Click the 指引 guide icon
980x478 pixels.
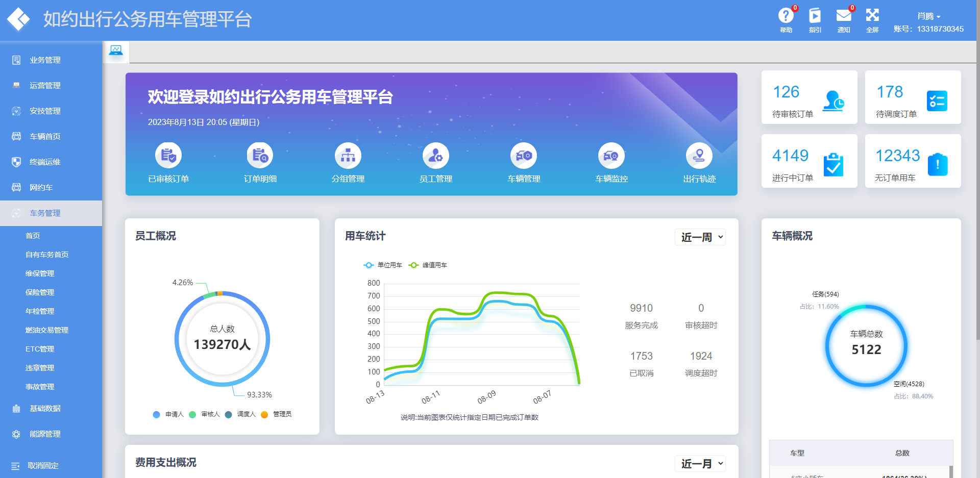click(815, 15)
